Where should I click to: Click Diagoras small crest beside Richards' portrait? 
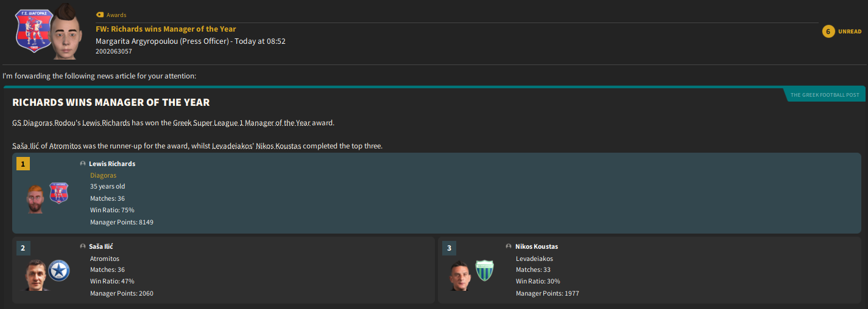[59, 193]
